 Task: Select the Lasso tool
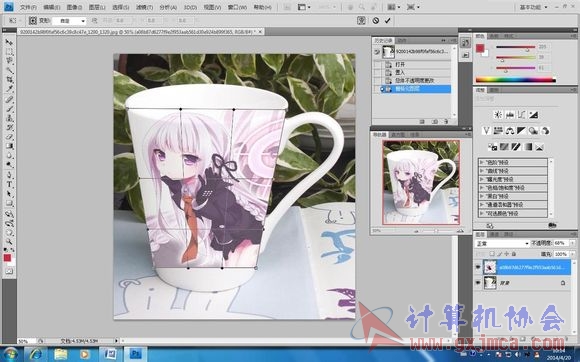9,61
